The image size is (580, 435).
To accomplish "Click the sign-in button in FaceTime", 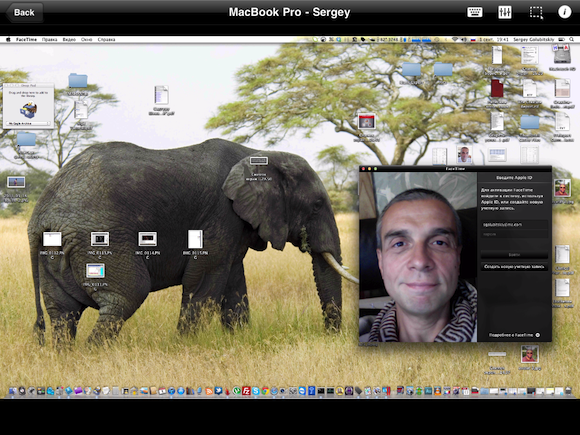I will (x=514, y=254).
